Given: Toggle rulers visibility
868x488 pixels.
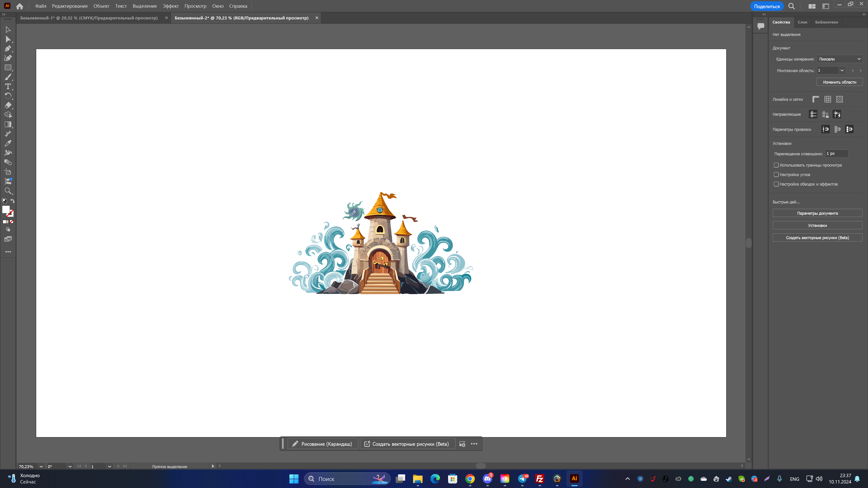Looking at the screenshot, I should pos(816,99).
